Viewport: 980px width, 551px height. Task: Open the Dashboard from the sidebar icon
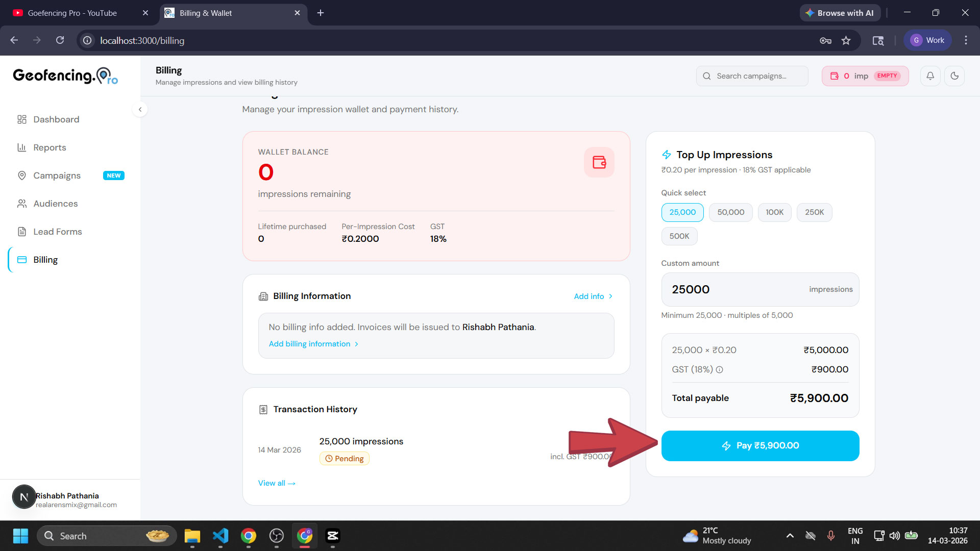22,119
